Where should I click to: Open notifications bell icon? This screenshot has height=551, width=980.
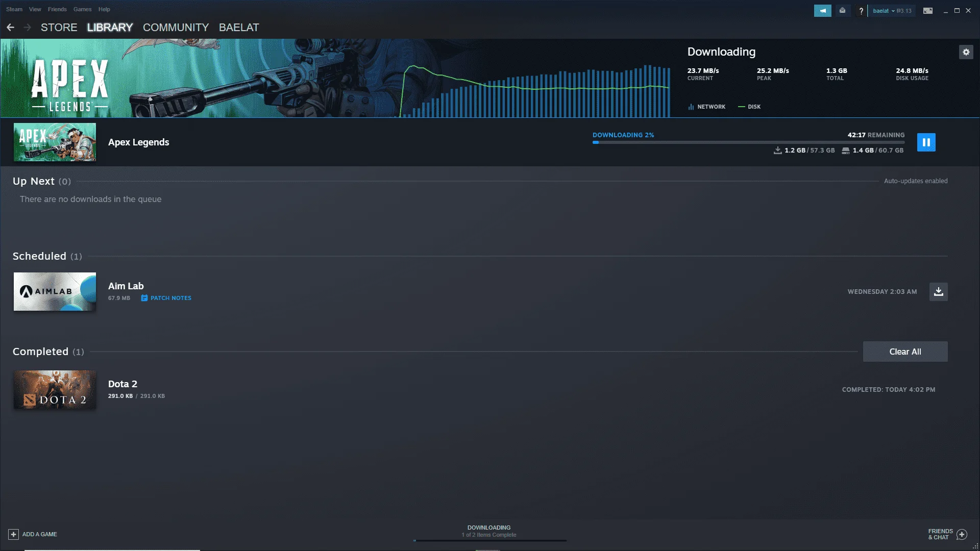(x=842, y=11)
